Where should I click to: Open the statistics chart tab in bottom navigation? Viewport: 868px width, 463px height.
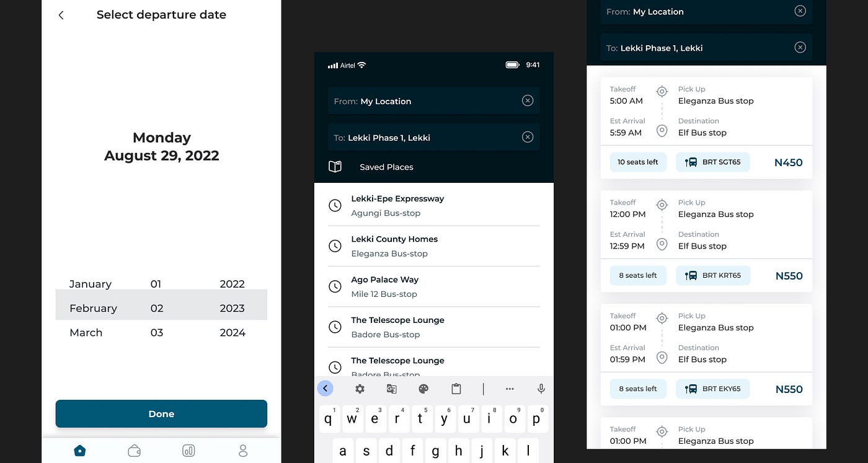pyautogui.click(x=188, y=451)
